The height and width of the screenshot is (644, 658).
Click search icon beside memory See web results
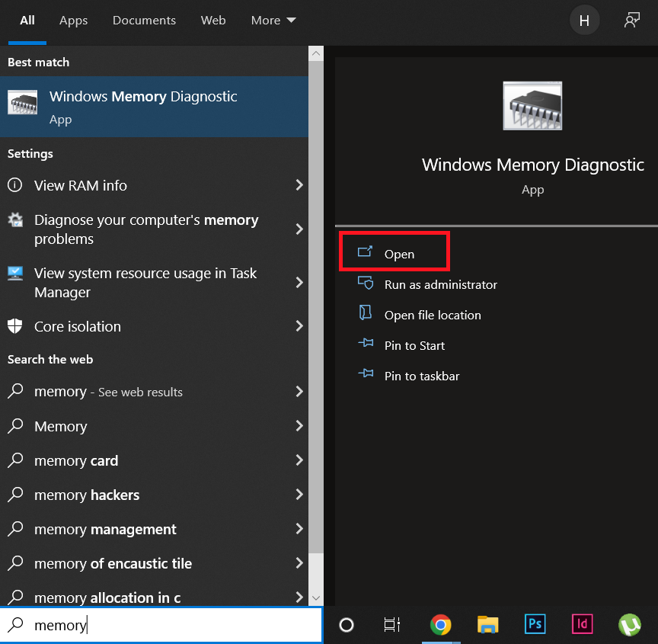15,391
